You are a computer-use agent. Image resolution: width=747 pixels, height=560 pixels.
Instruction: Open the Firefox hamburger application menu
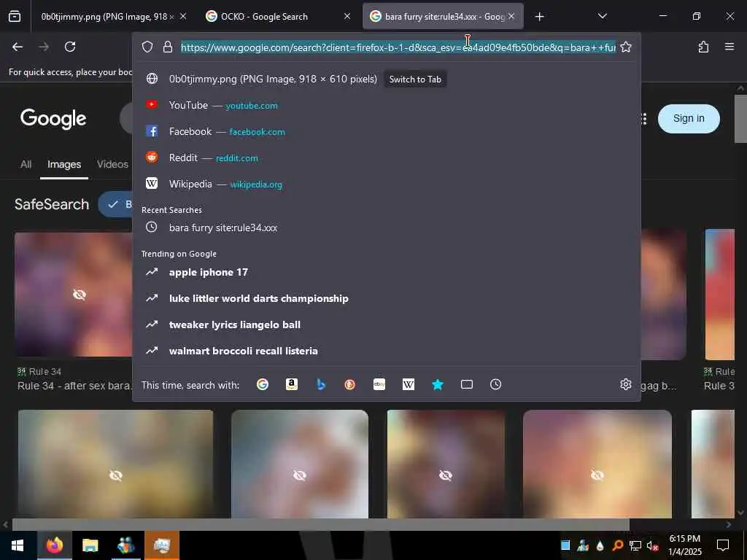coord(729,47)
